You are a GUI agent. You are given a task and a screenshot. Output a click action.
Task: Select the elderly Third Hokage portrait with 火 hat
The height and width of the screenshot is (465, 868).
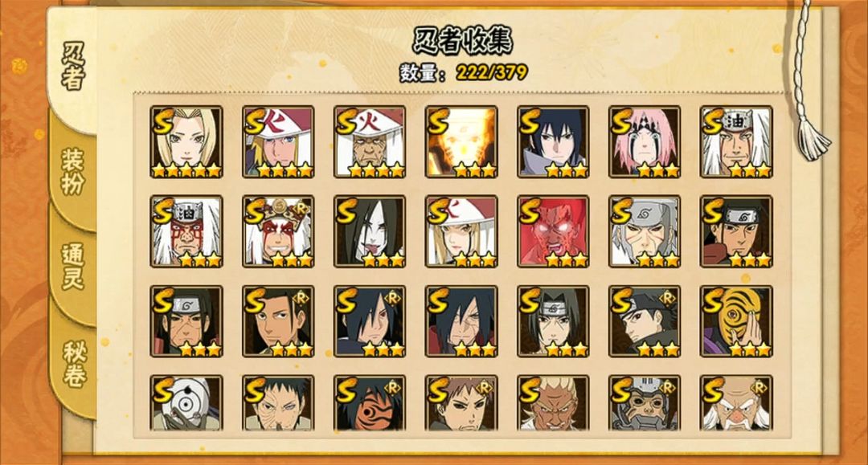tap(369, 142)
